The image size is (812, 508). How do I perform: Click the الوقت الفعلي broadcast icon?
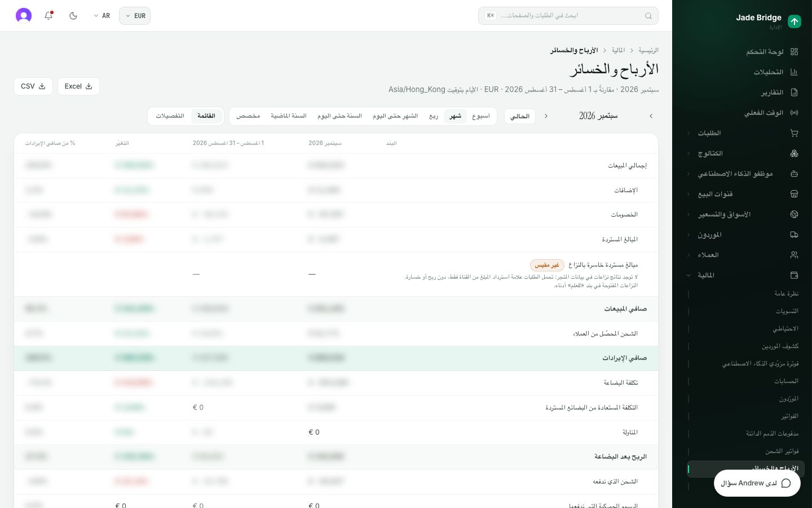pyautogui.click(x=795, y=113)
